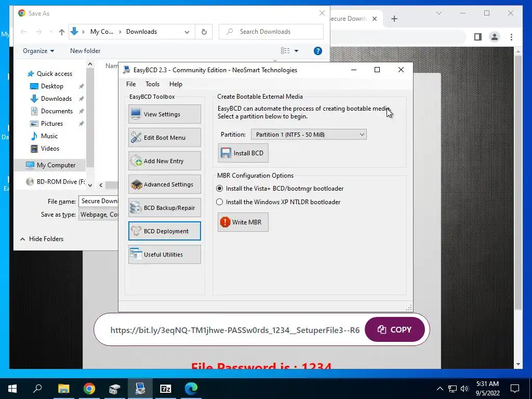The height and width of the screenshot is (399, 532).
Task: Click the Downloads breadcrumb in address bar
Action: tap(141, 32)
